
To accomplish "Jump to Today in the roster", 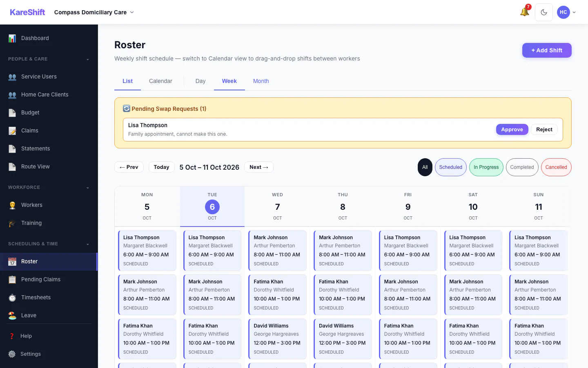I will (x=161, y=167).
